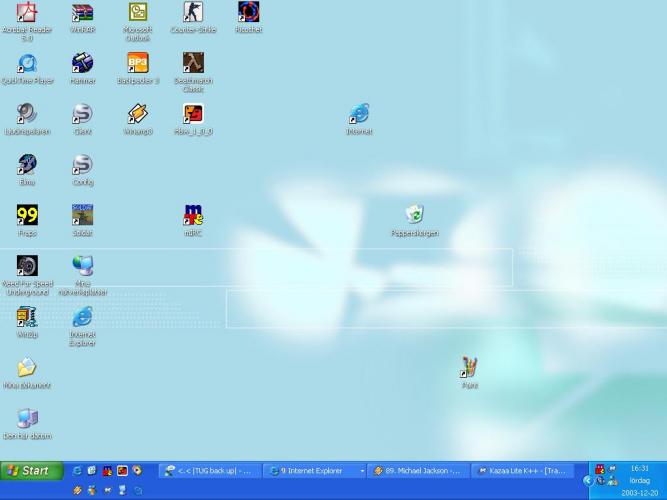The width and height of the screenshot is (667, 500).
Task: Expand hidden system tray icons arrow
Action: pos(588,481)
